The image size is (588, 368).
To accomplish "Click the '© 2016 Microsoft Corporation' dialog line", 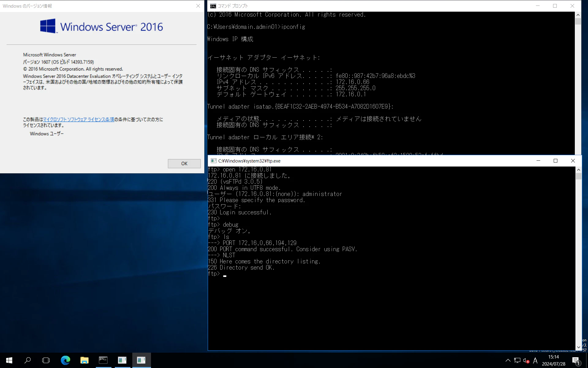I will (x=73, y=69).
